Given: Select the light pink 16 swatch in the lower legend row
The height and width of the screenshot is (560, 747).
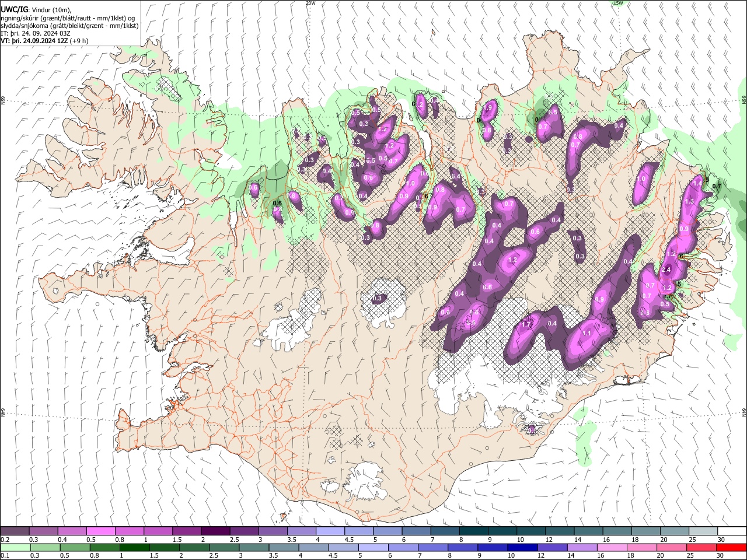Looking at the screenshot, I should point(612,547).
